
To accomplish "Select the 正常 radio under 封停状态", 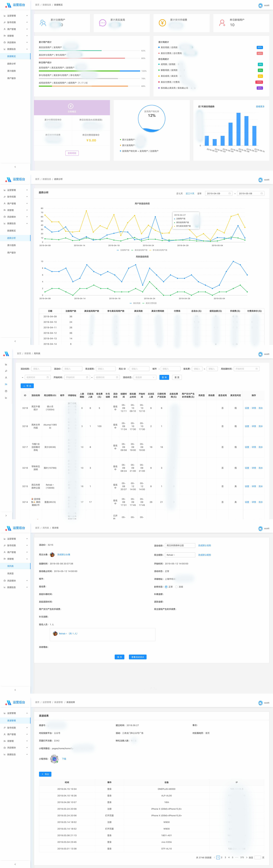I will (166, 587).
